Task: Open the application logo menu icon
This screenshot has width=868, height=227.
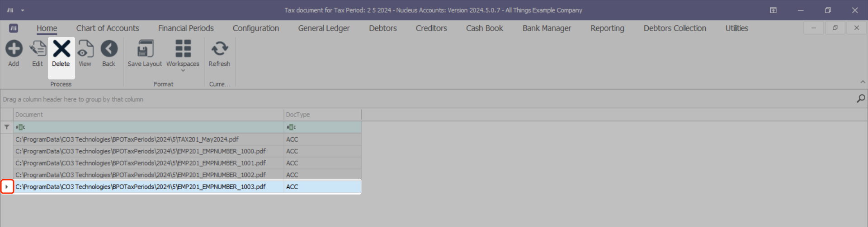Action: pos(10,10)
